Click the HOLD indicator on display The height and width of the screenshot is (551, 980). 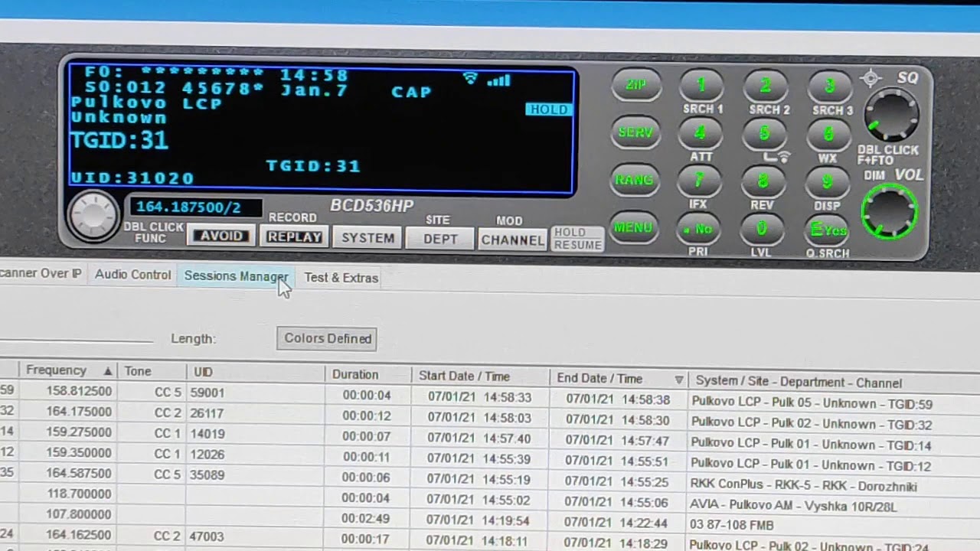point(549,109)
